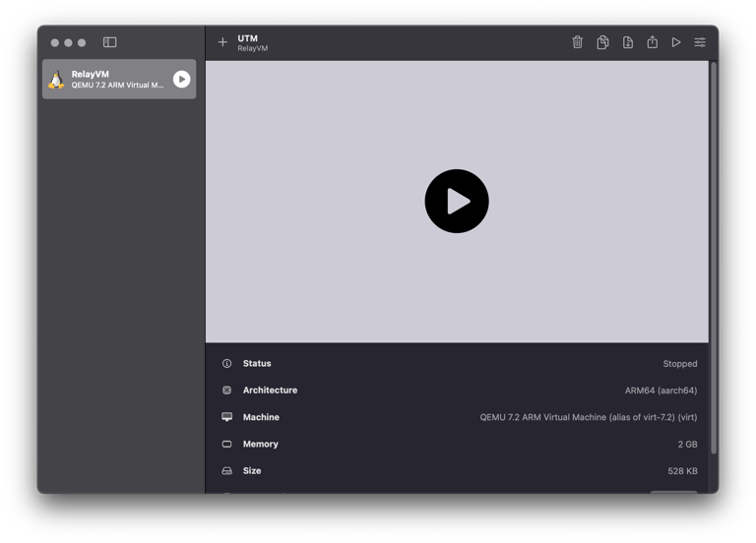Click the Linux penguin icon for RelayVM

tap(56, 80)
